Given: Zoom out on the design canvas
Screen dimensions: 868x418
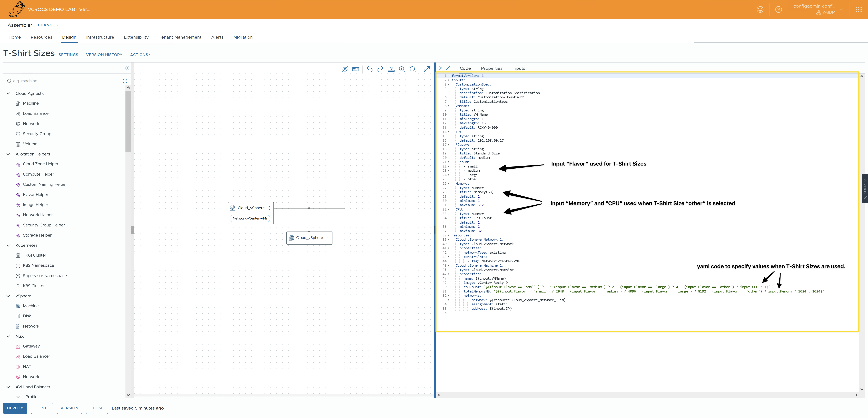Looking at the screenshot, I should point(412,69).
